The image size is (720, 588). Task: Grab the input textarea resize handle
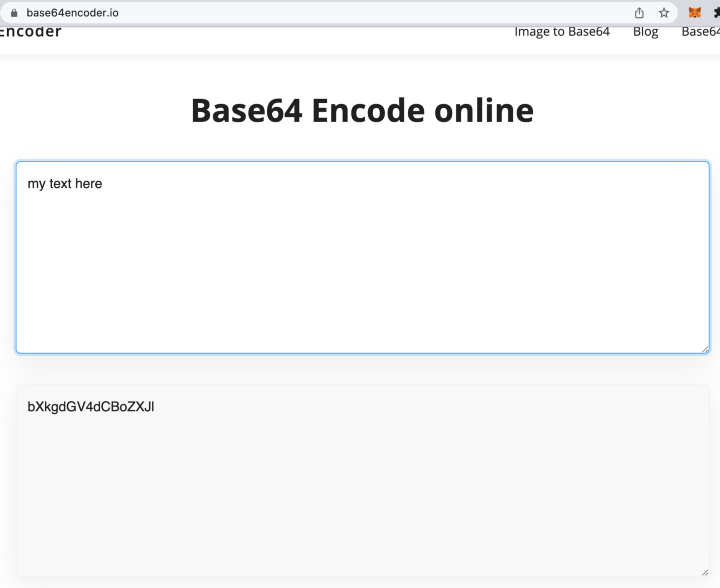705,349
